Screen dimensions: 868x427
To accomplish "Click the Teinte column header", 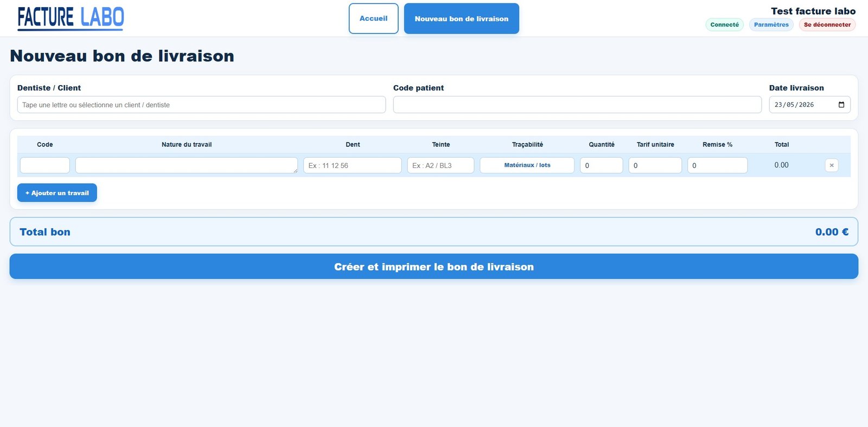I will (x=441, y=145).
